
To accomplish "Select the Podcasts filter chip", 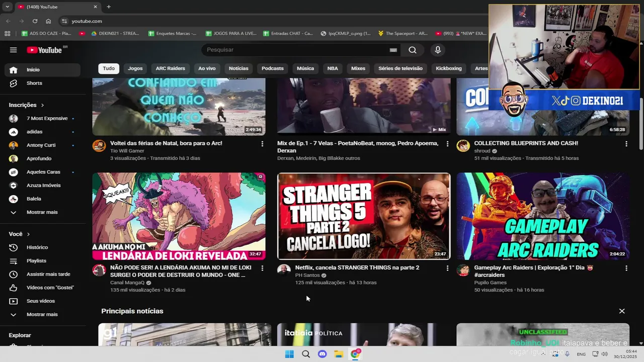I will pyautogui.click(x=273, y=68).
